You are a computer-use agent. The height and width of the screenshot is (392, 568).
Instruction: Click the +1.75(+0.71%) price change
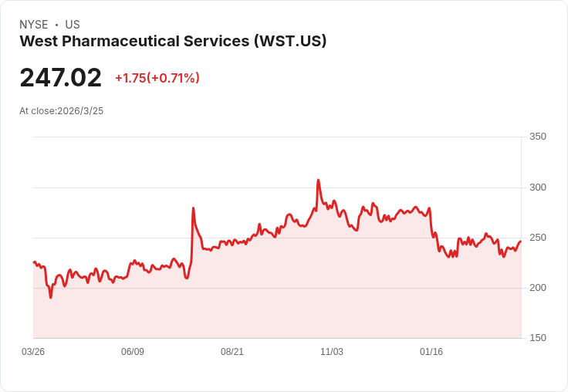pos(157,78)
